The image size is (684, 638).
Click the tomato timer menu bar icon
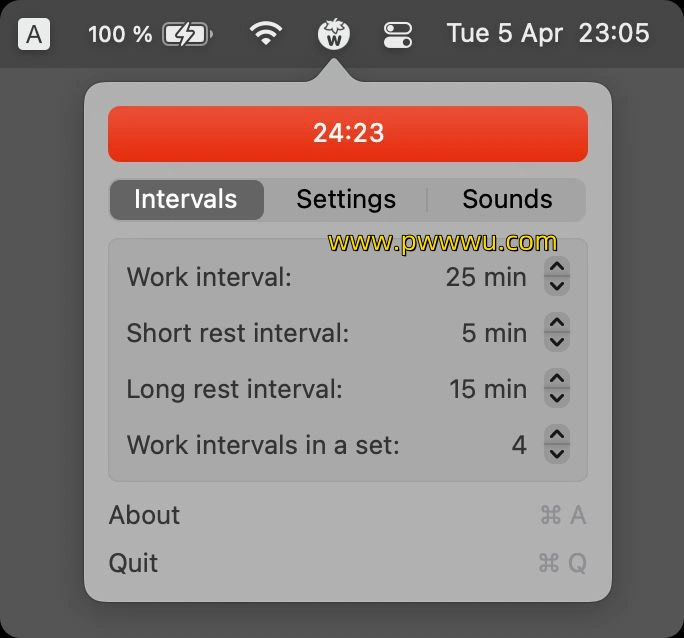(x=334, y=34)
